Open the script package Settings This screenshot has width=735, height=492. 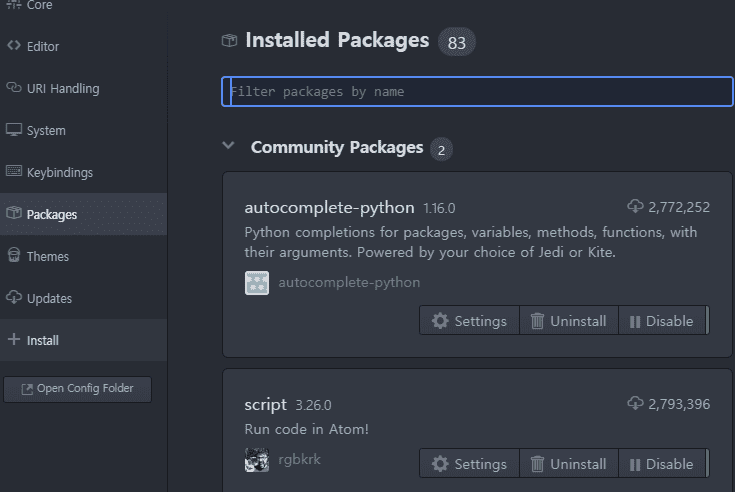(469, 464)
